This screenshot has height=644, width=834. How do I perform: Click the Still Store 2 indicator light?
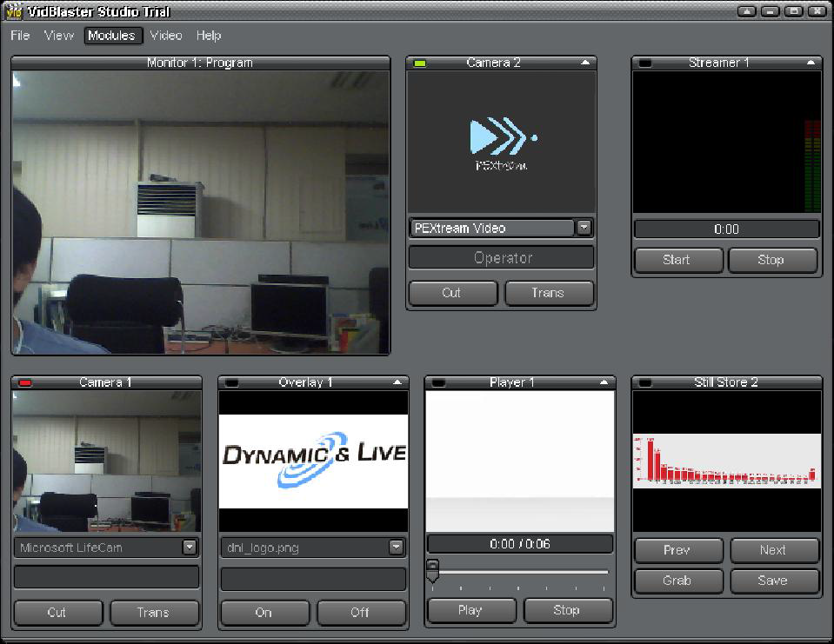(x=645, y=382)
